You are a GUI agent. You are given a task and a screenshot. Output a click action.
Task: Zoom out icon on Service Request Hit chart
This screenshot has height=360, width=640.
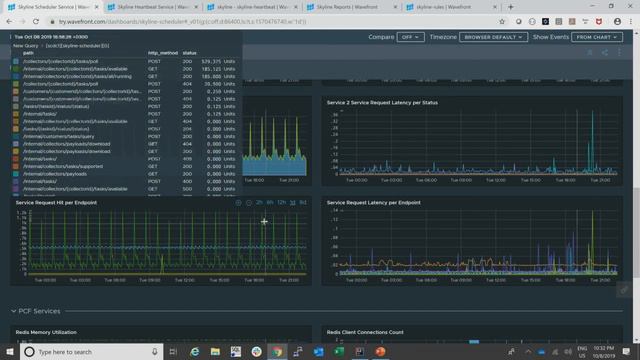[249, 202]
